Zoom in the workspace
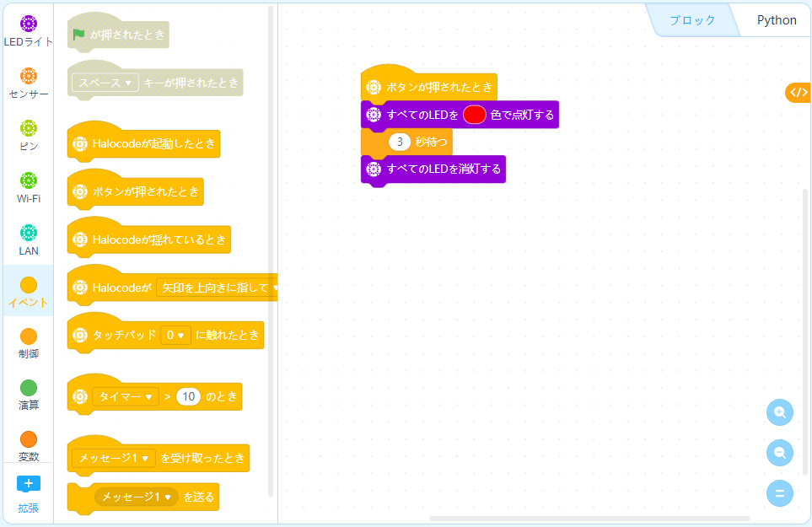 pos(780,412)
